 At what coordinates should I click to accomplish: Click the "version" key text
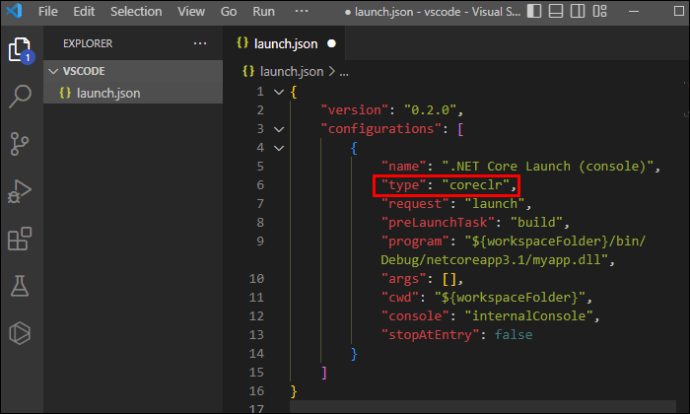pos(355,110)
